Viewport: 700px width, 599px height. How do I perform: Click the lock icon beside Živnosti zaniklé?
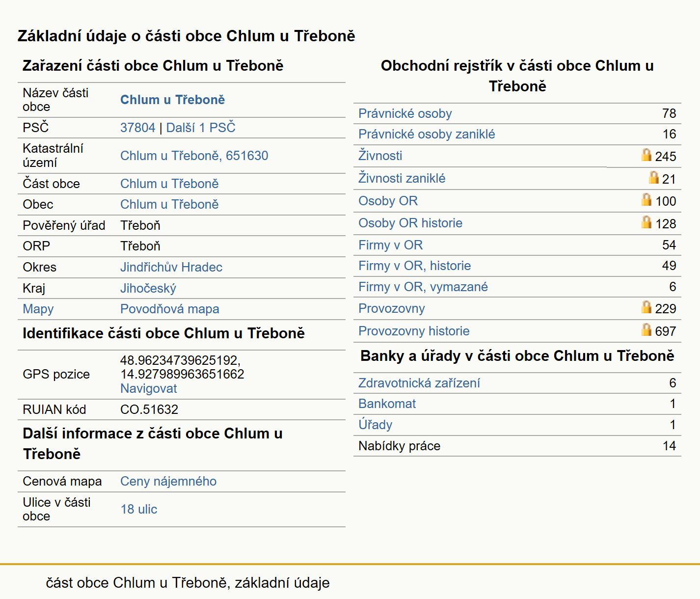click(x=653, y=178)
